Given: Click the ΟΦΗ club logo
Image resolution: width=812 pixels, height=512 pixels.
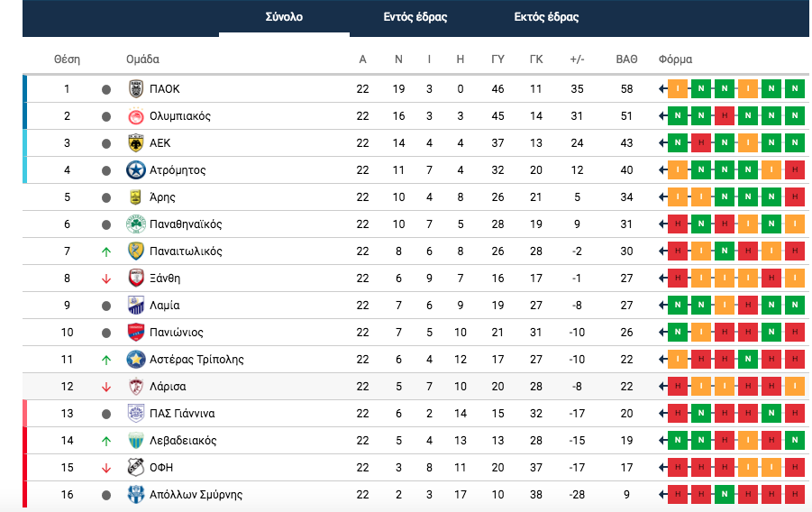Looking at the screenshot, I should coord(136,468).
